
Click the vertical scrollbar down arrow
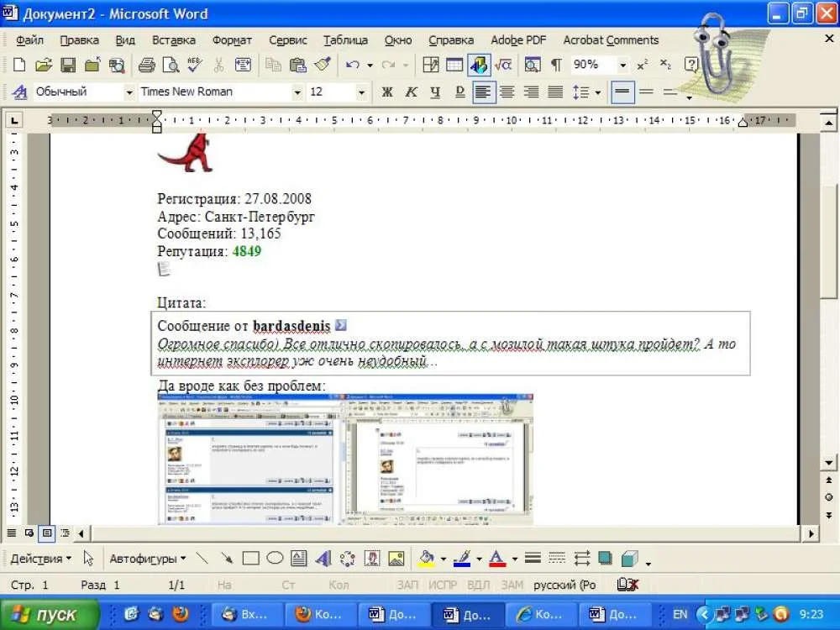pos(829,462)
